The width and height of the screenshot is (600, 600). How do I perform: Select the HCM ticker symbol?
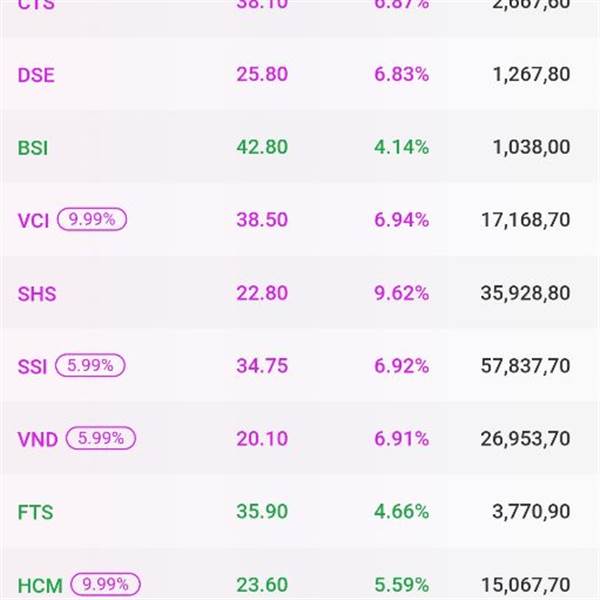[x=40, y=584]
